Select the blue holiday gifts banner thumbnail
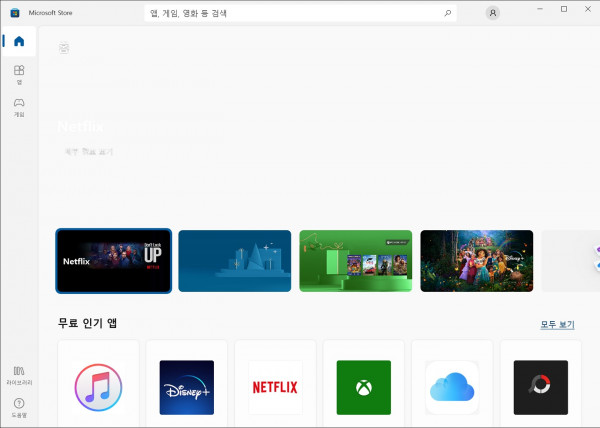The height and width of the screenshot is (428, 600). pyautogui.click(x=235, y=261)
